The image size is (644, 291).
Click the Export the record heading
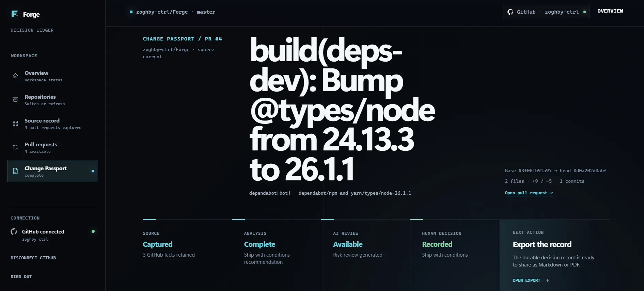point(542,244)
